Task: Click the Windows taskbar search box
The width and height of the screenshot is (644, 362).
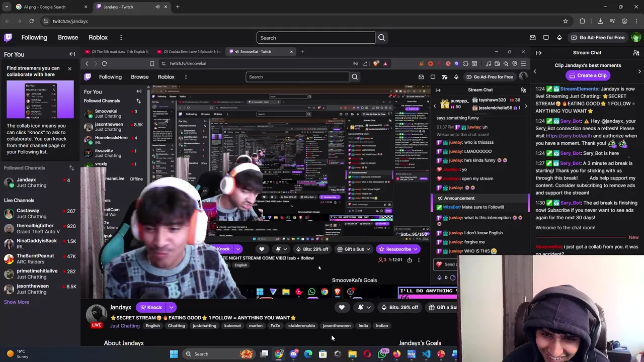Action: coord(218,354)
